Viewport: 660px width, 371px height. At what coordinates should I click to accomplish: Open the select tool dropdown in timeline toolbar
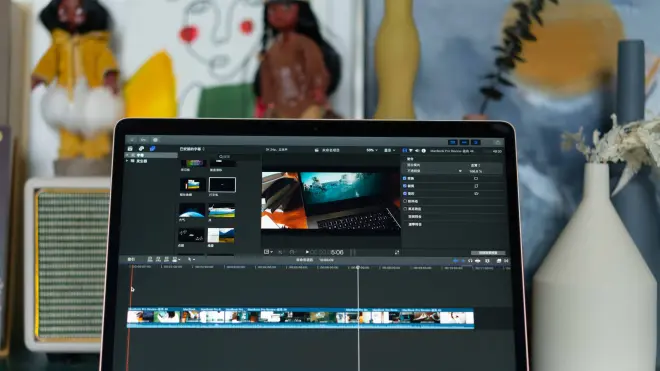(x=191, y=259)
